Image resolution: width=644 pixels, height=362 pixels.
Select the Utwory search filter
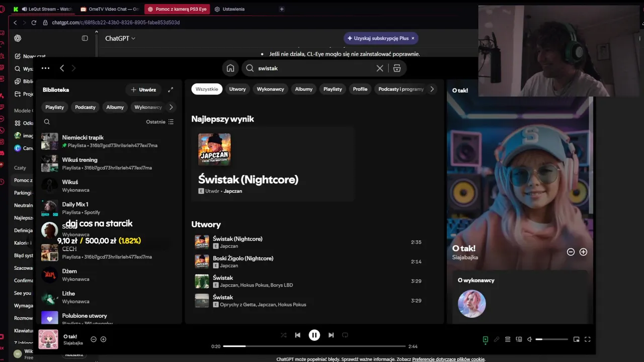[x=237, y=89]
